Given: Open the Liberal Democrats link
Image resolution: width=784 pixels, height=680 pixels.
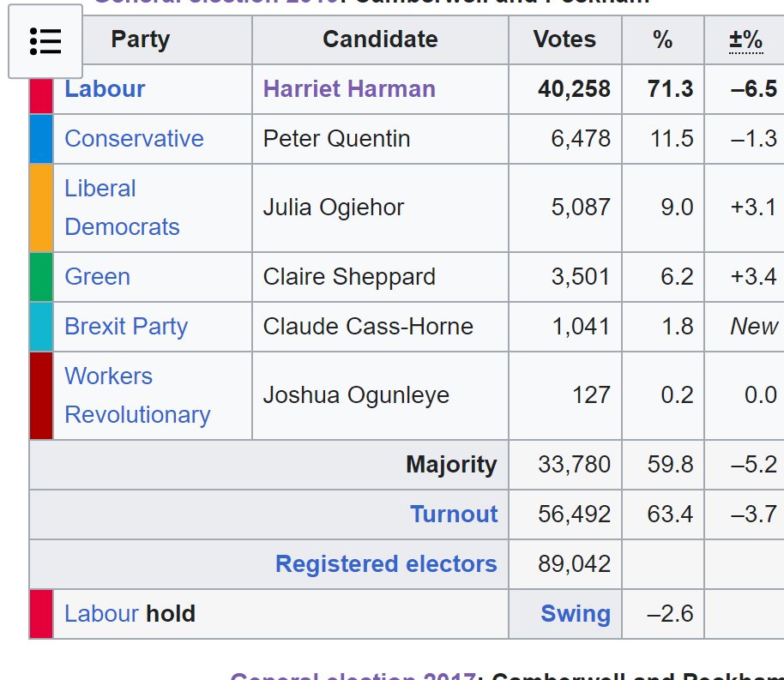Looking at the screenshot, I should 122,208.
